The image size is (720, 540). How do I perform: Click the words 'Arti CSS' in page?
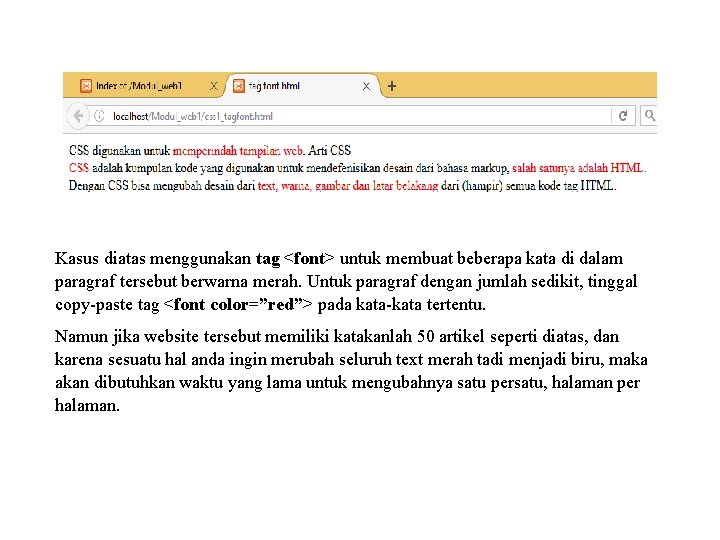[329, 151]
